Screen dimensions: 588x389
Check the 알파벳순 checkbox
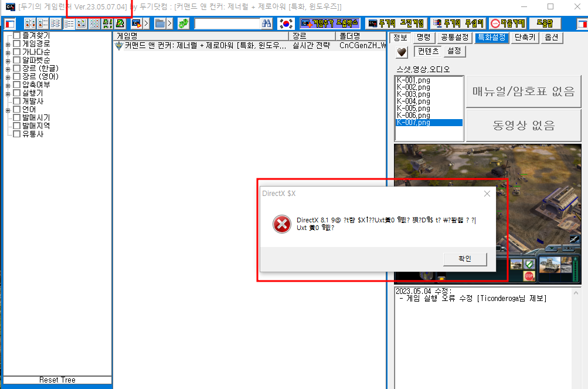tap(16, 60)
